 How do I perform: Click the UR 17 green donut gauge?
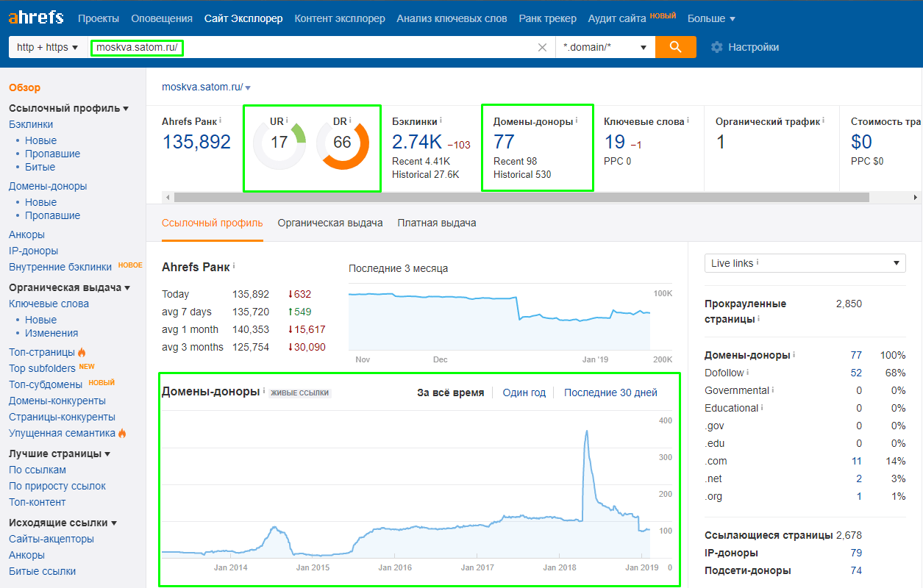click(279, 143)
